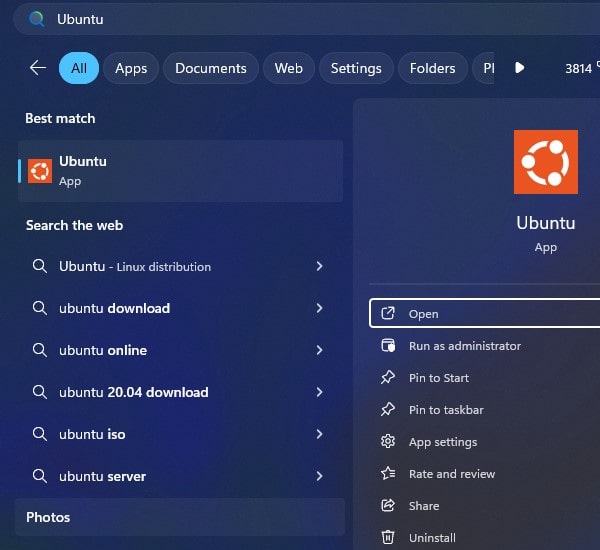The image size is (600, 550).
Task: Select the All filter tab
Action: [79, 68]
